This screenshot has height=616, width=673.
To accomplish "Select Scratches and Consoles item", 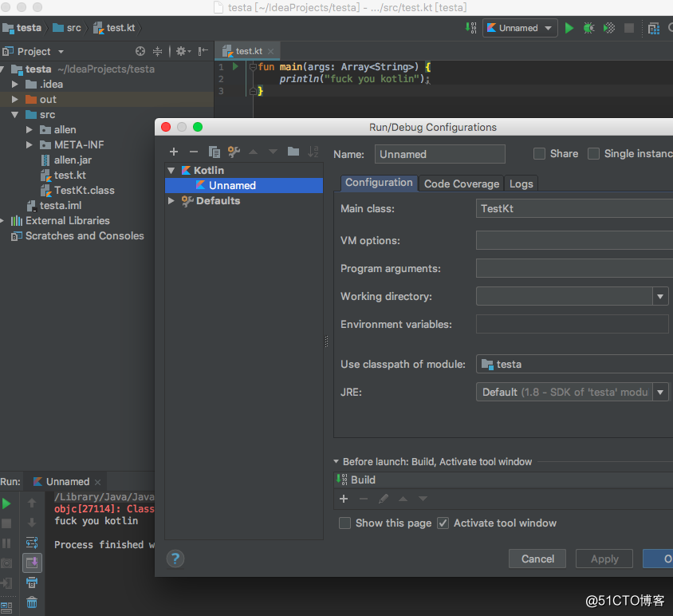I will coord(85,236).
